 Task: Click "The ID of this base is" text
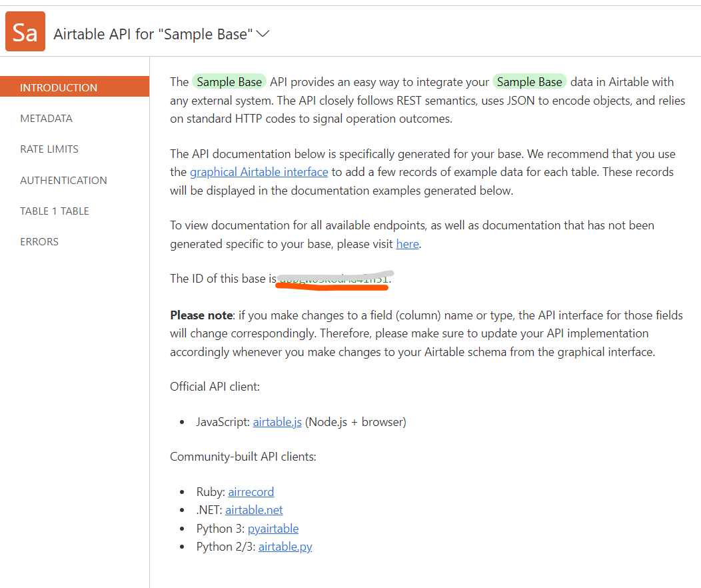coord(223,279)
